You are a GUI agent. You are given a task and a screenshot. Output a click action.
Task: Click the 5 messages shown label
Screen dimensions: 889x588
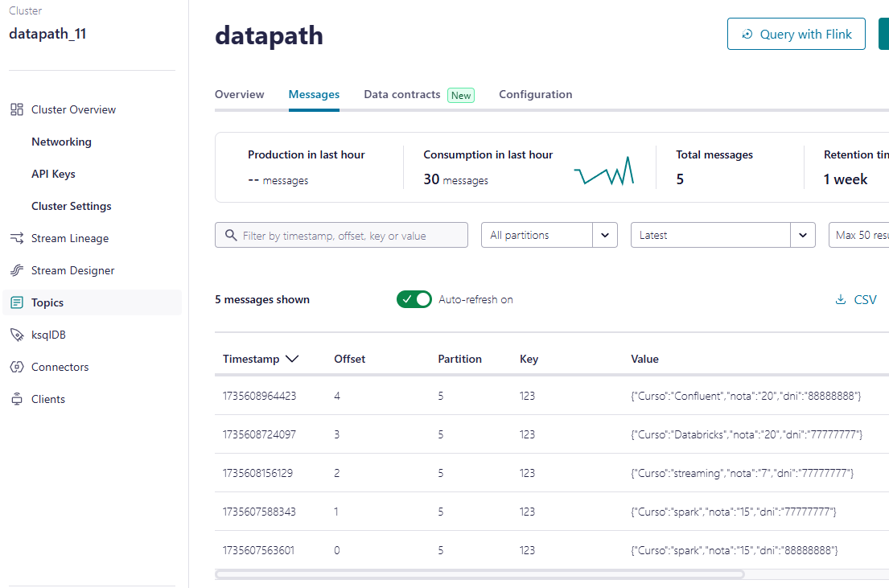click(x=262, y=299)
